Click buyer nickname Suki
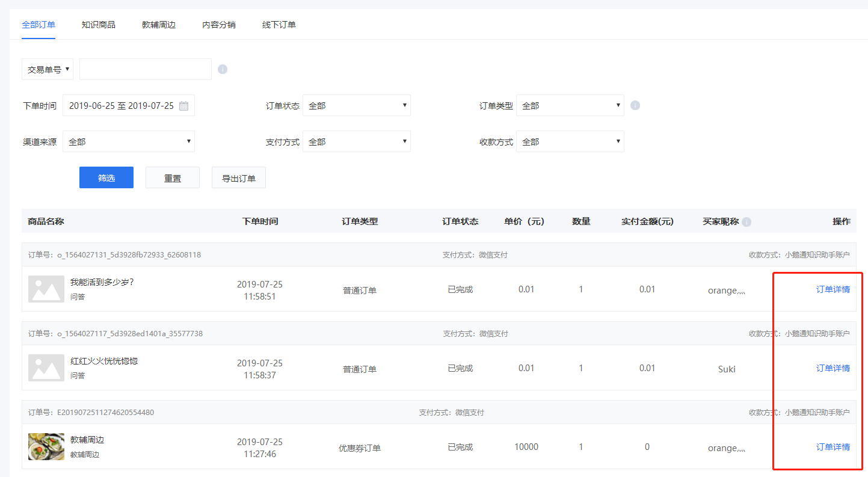 pyautogui.click(x=727, y=369)
